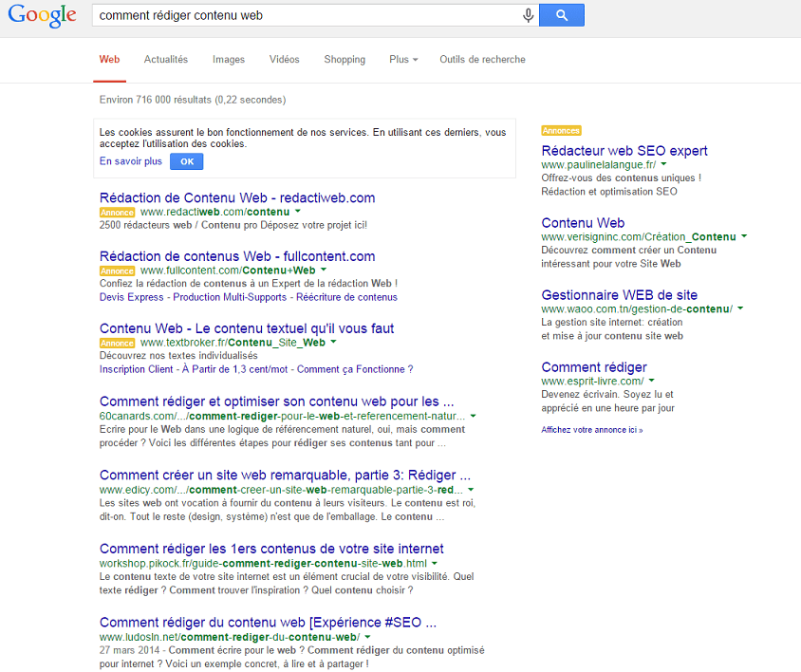Click the blue search magnifier button
The width and height of the screenshot is (801, 672).
tap(562, 15)
